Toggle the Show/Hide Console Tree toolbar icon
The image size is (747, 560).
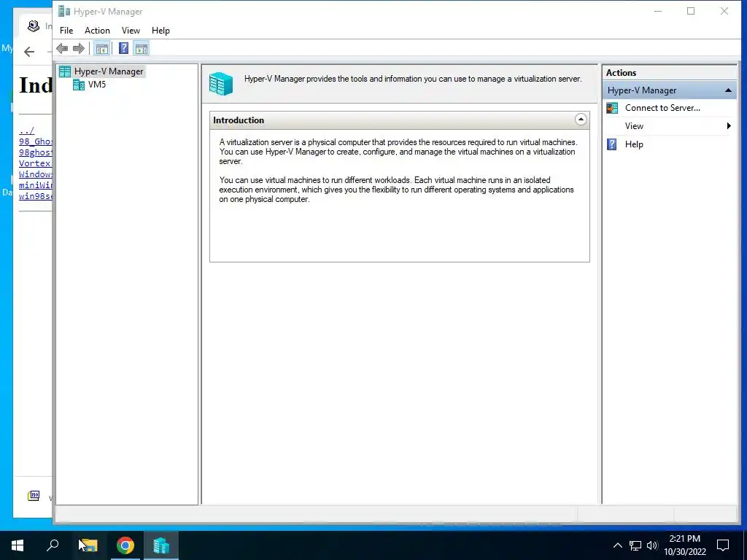tap(101, 48)
